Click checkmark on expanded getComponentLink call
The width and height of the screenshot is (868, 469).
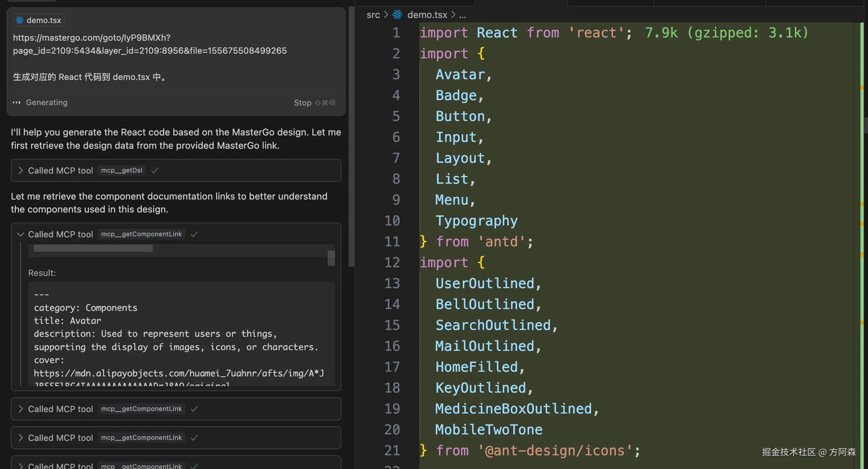pyautogui.click(x=194, y=234)
